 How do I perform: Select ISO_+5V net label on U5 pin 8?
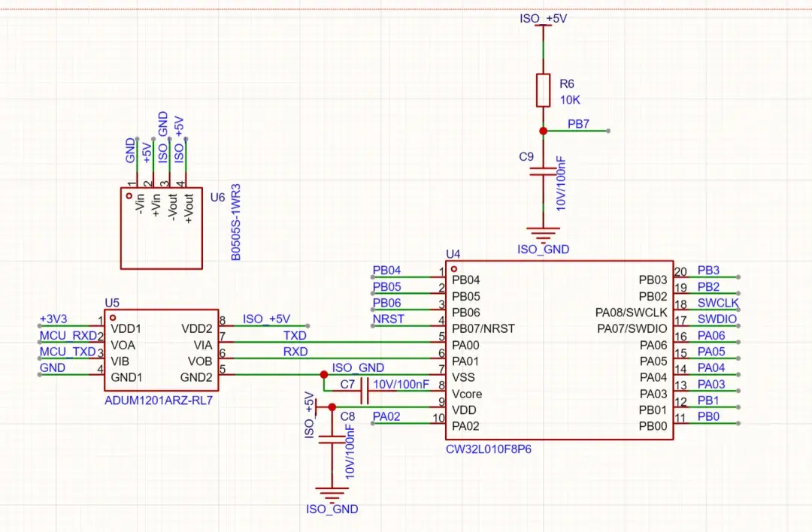(x=266, y=319)
